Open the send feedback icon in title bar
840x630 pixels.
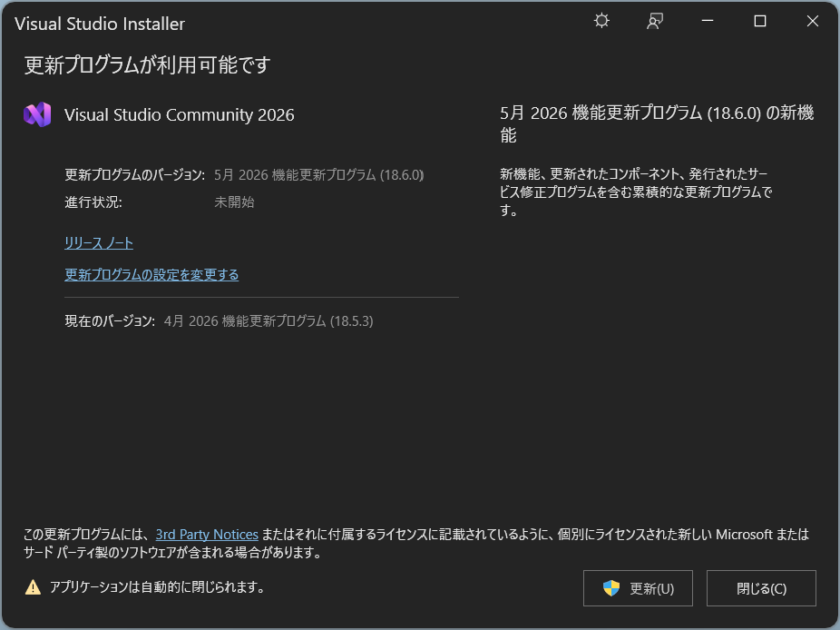click(655, 21)
